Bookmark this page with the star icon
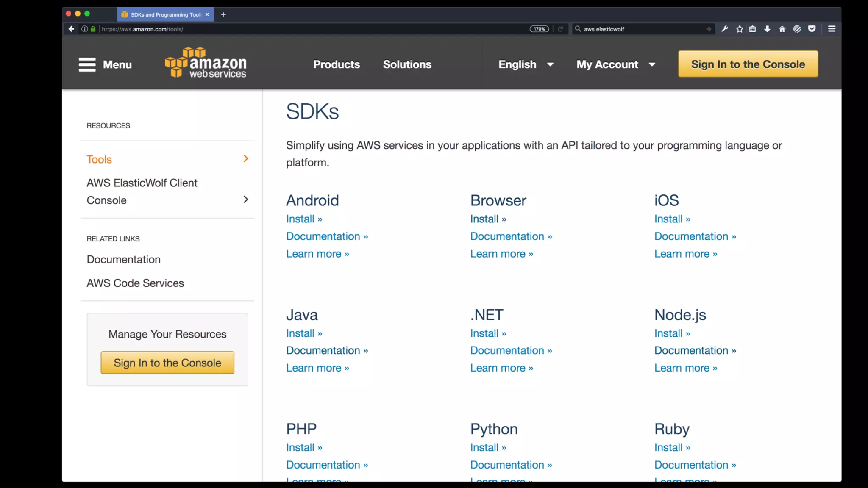 (740, 29)
